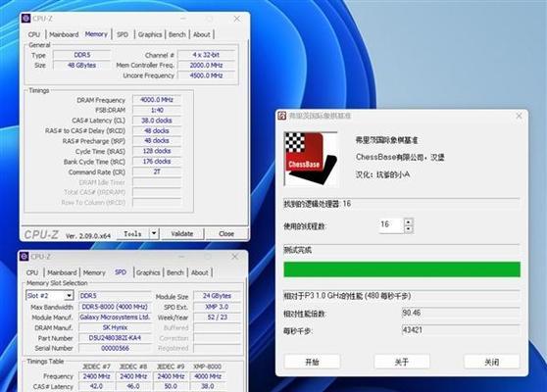
Task: Click the FSB:DRAM value 1:40
Action: (157, 110)
